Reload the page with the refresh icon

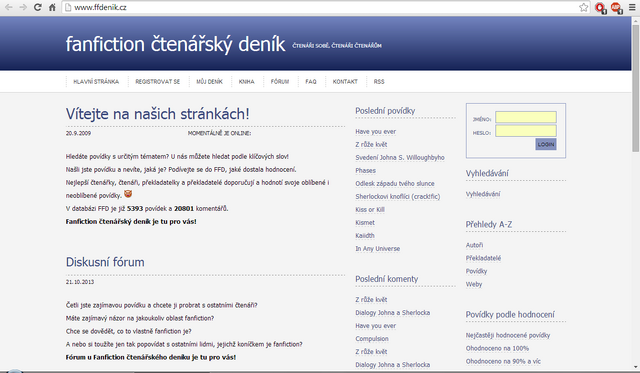click(38, 7)
